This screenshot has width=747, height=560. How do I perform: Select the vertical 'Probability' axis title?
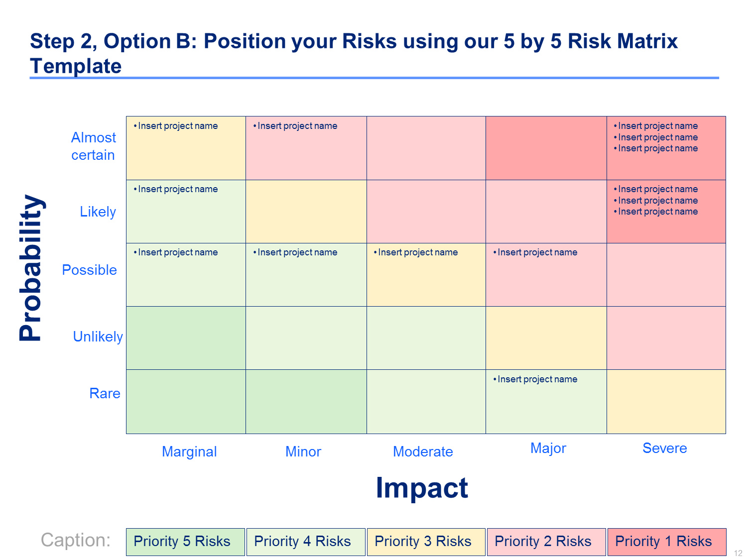[31, 268]
